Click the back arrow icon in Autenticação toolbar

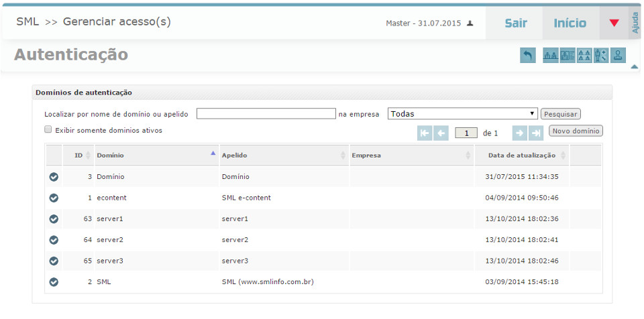coord(528,56)
